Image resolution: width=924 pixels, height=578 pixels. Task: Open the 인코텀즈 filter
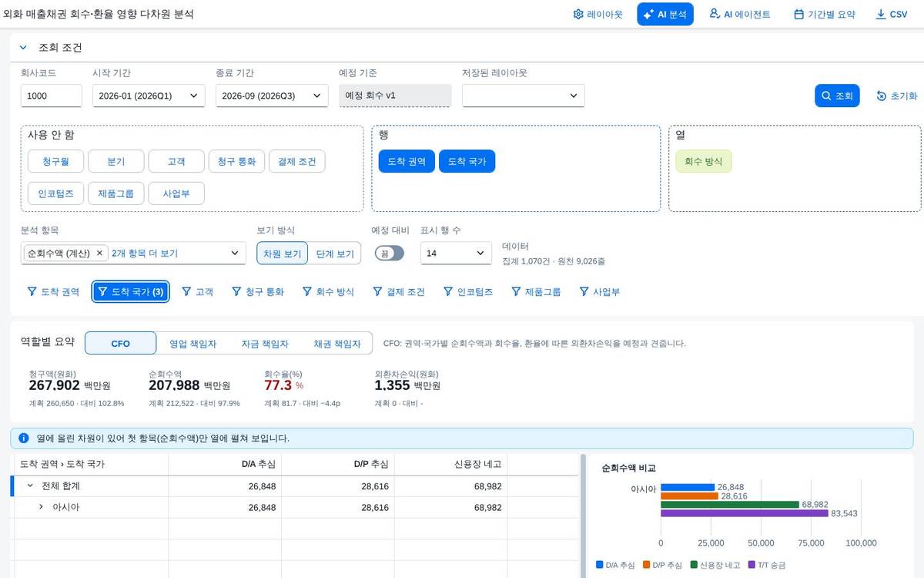pos(469,292)
